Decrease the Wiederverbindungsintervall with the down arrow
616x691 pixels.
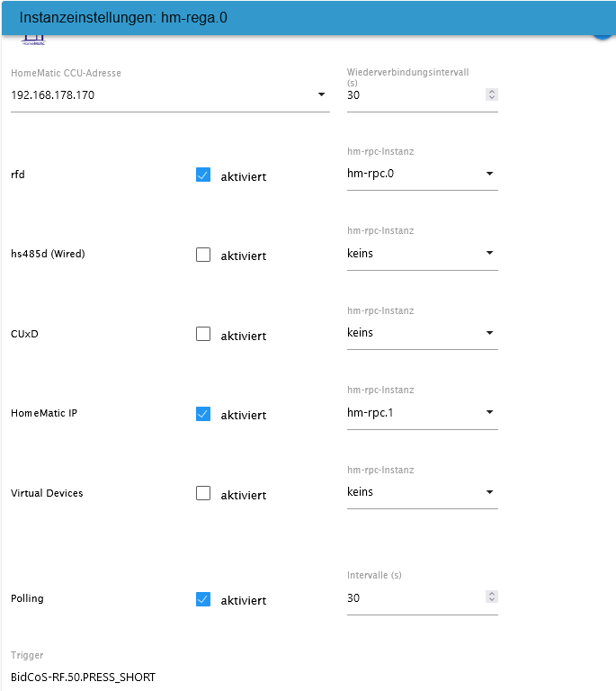pos(491,98)
